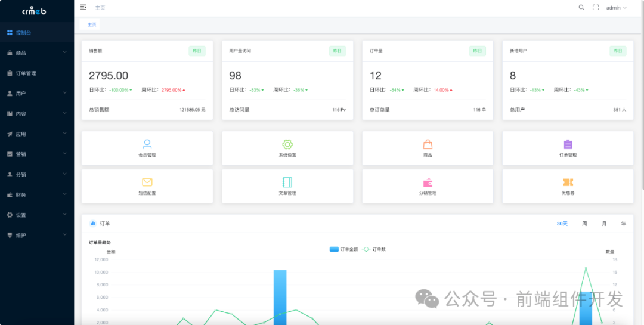Click the tall blue order-amount bar

tap(280, 297)
